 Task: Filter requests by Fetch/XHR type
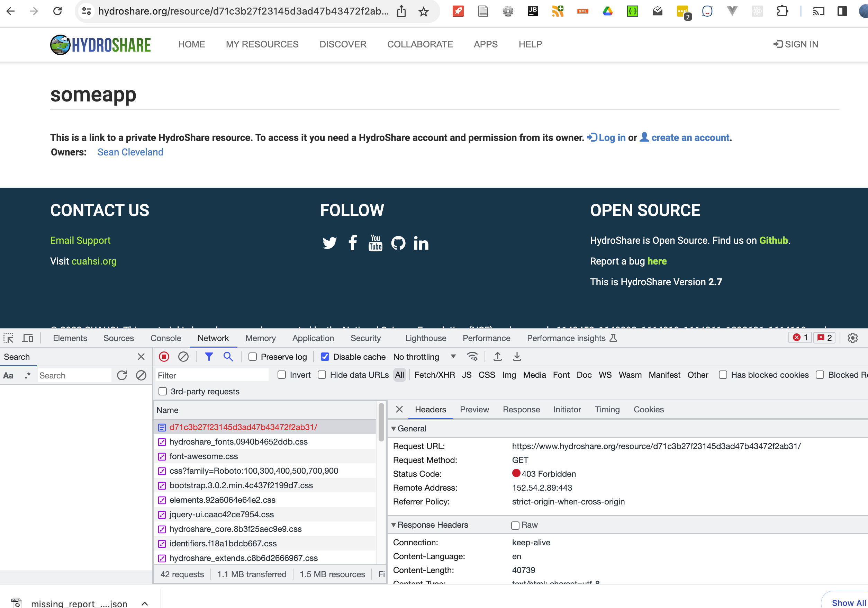pos(434,375)
